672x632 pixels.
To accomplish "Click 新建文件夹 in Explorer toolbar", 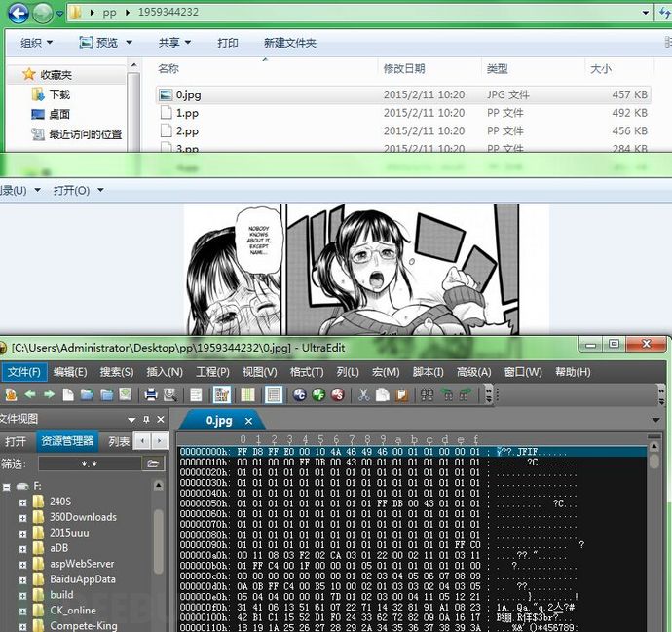I will (289, 43).
